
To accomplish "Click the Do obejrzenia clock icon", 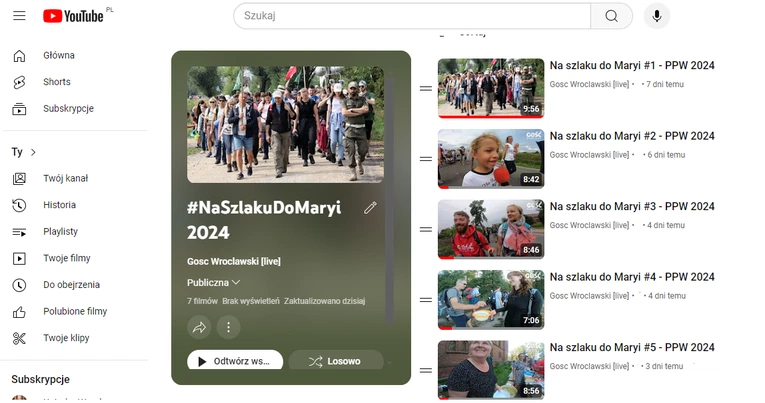I will pos(19,285).
